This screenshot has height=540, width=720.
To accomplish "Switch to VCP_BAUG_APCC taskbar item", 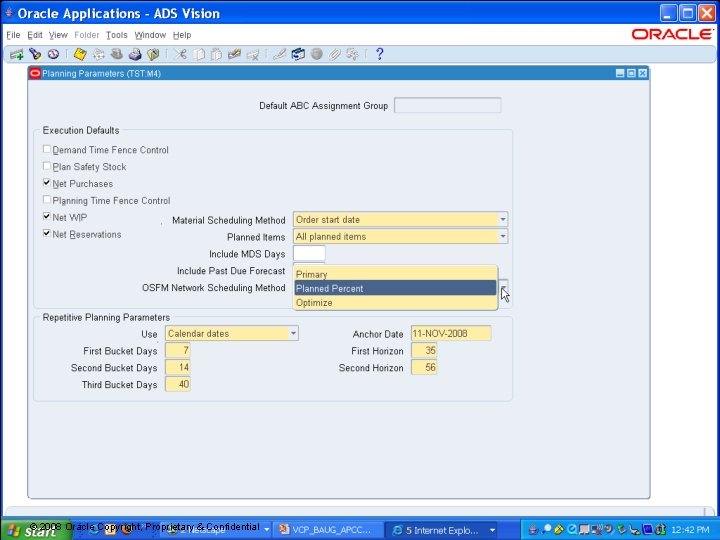I will click(x=326, y=530).
